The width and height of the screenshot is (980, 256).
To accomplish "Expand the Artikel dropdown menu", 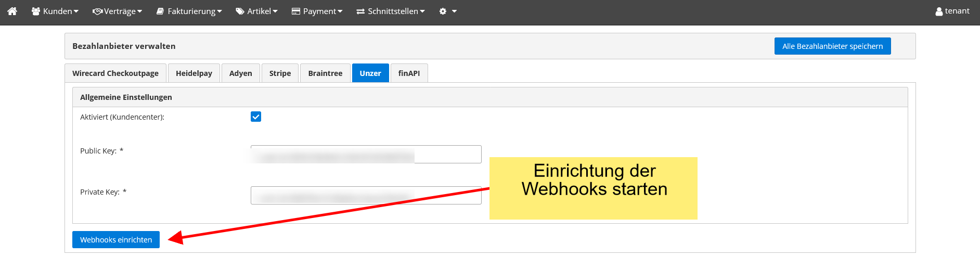I will tap(256, 11).
